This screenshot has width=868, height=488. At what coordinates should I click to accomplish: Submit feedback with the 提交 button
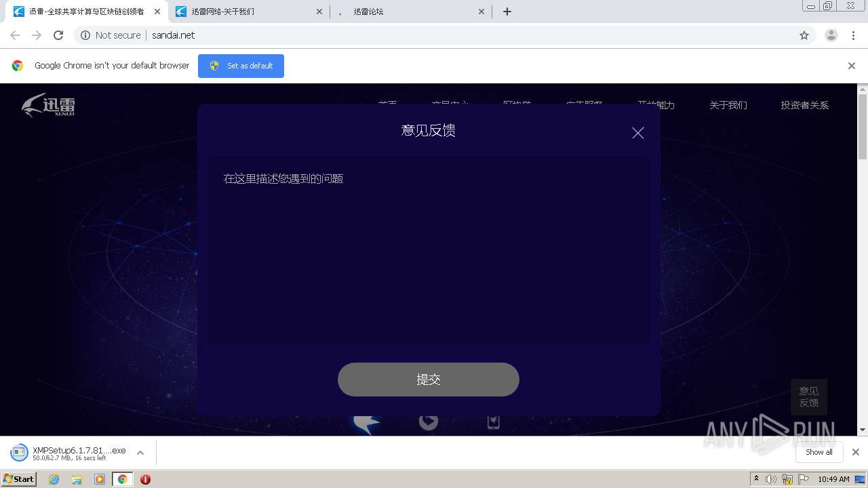point(429,380)
